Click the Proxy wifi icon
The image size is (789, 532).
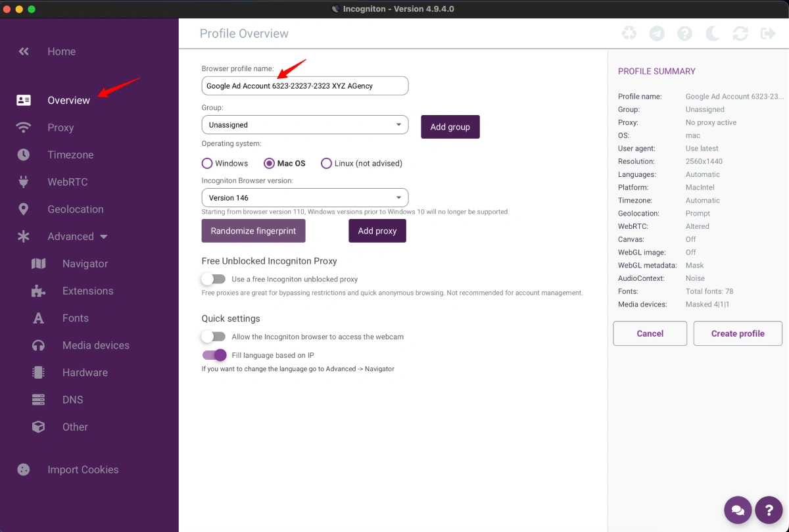(x=24, y=128)
